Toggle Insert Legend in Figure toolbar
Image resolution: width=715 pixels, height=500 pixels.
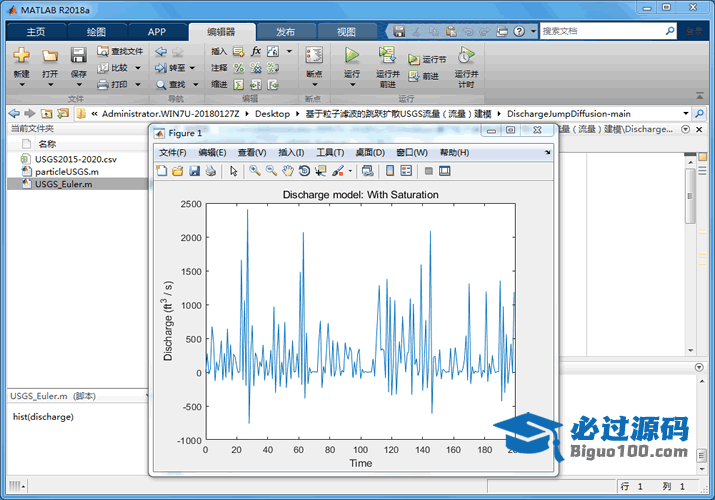(406, 171)
